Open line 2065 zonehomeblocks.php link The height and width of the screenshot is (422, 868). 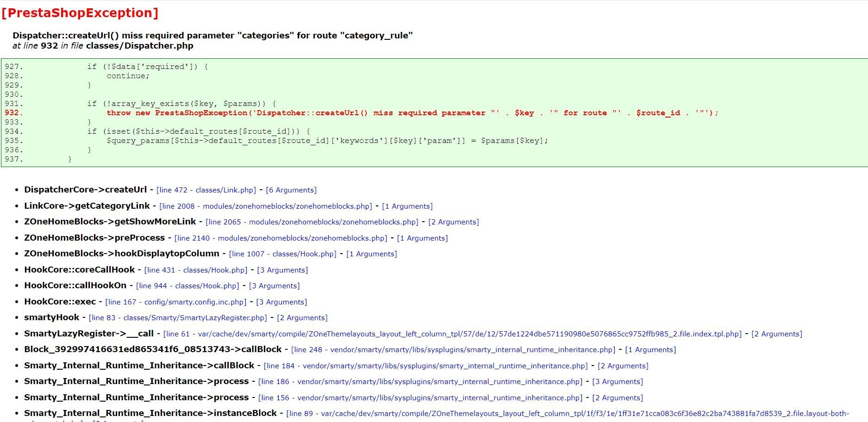pyautogui.click(x=312, y=222)
